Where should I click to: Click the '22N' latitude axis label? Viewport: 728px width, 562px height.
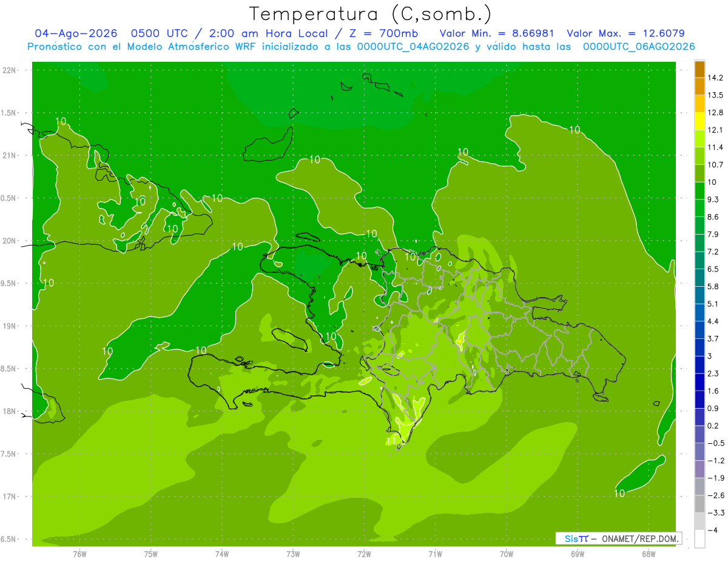[x=9, y=70]
